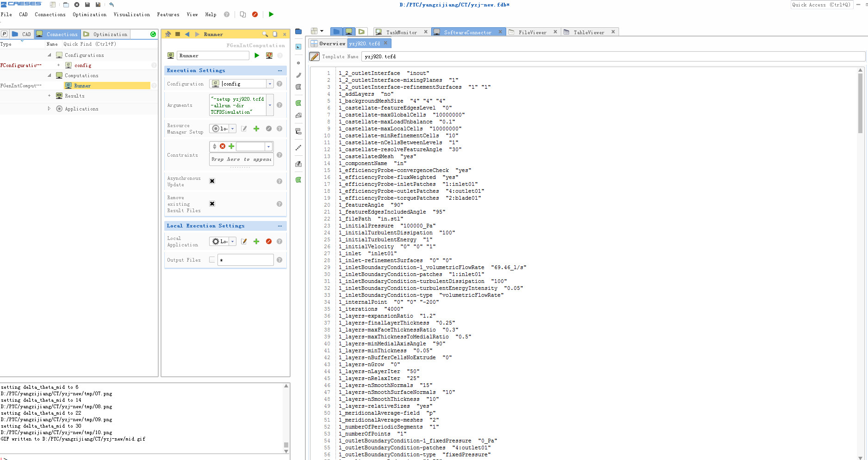Switch to the Overview tab
868x460 pixels.
(328, 43)
